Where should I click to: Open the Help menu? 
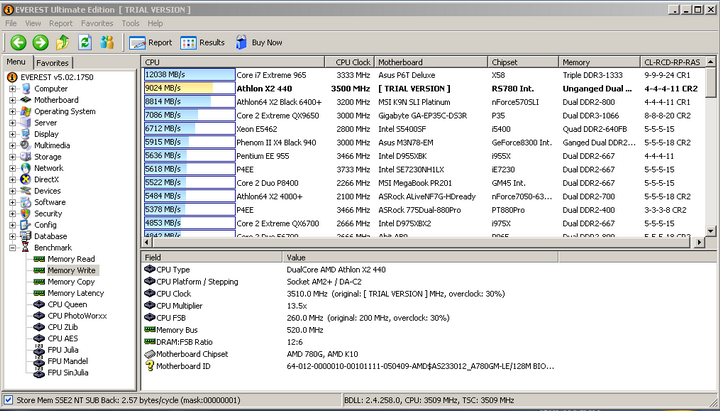pyautogui.click(x=155, y=23)
